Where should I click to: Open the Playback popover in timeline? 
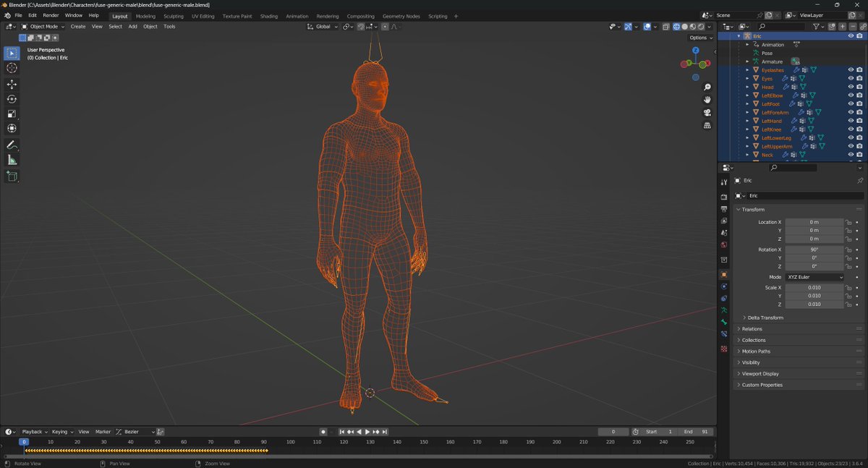pos(34,432)
